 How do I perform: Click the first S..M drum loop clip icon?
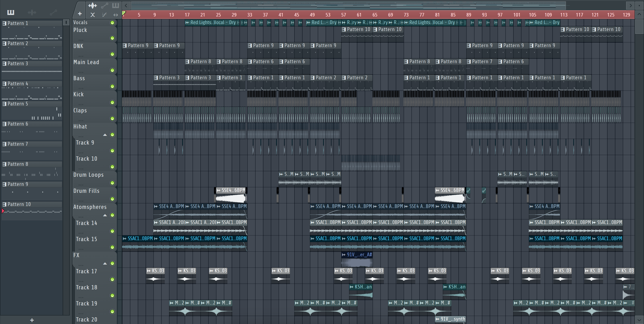coord(281,174)
